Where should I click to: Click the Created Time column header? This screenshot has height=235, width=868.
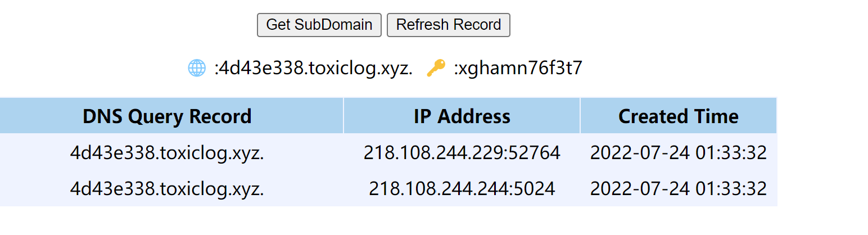tap(679, 116)
